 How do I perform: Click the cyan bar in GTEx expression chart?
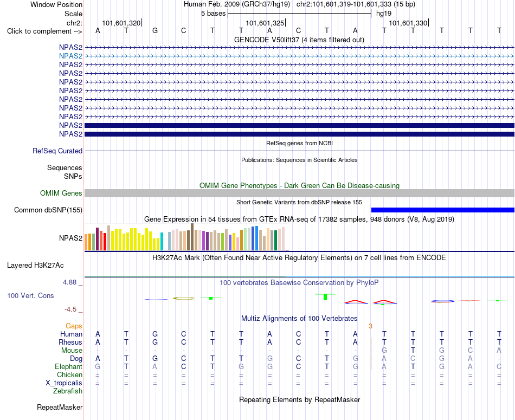pos(162,241)
